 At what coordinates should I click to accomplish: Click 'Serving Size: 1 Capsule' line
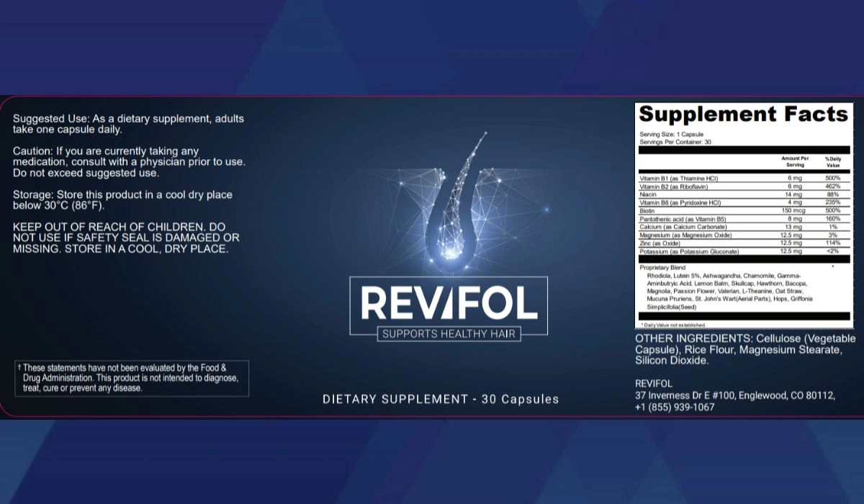[x=670, y=135]
